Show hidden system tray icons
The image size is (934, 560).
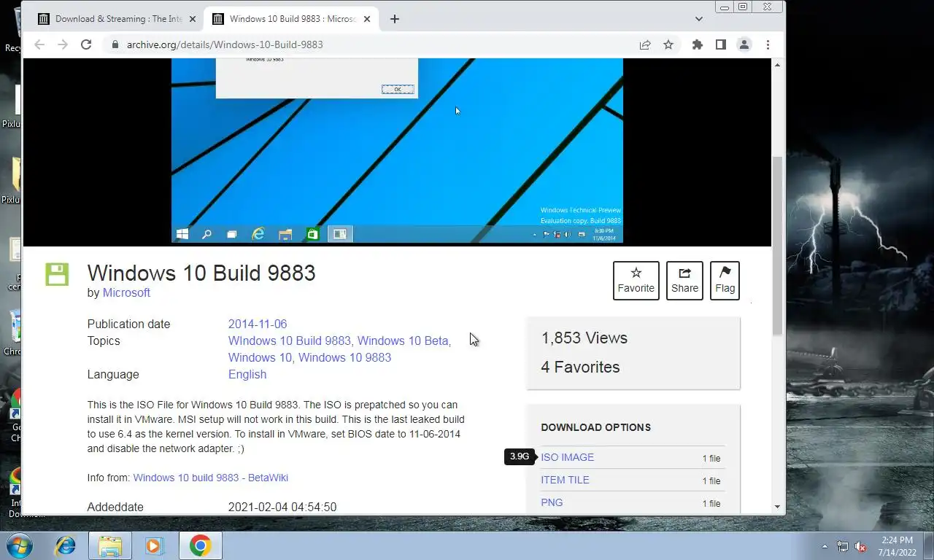coord(825,546)
